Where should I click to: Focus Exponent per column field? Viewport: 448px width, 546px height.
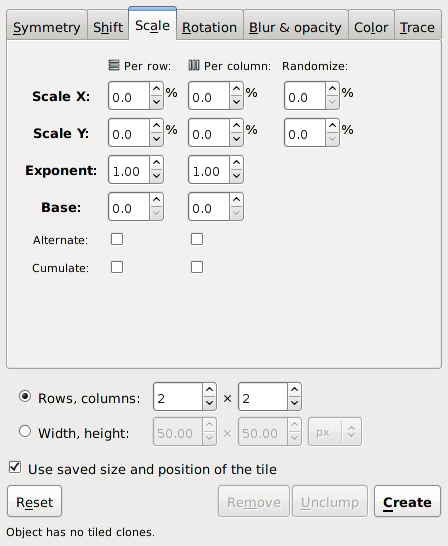click(x=209, y=170)
